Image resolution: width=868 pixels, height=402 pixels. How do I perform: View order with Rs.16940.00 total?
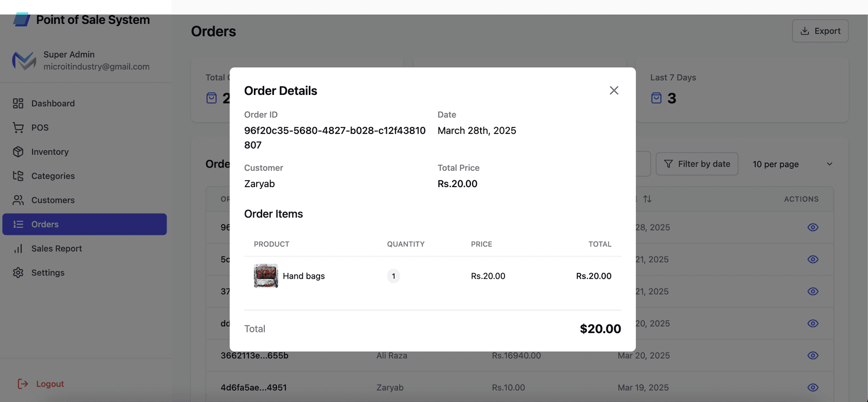point(813,355)
